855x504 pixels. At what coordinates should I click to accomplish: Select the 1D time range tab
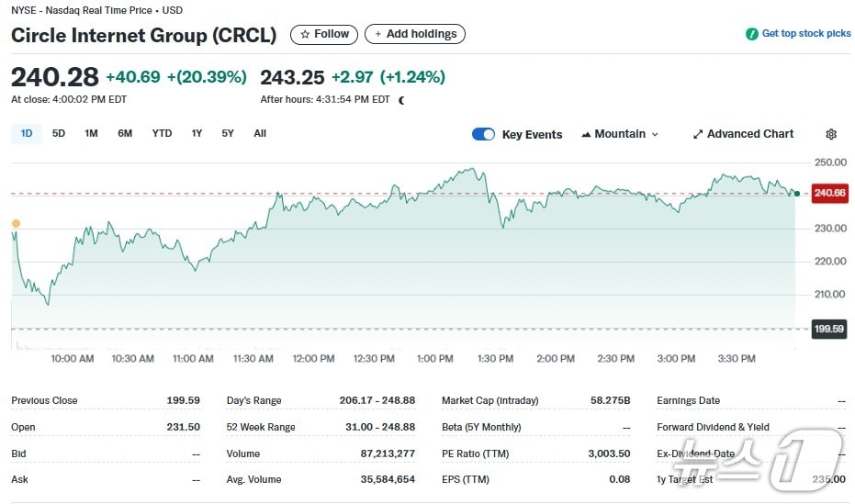[27, 133]
